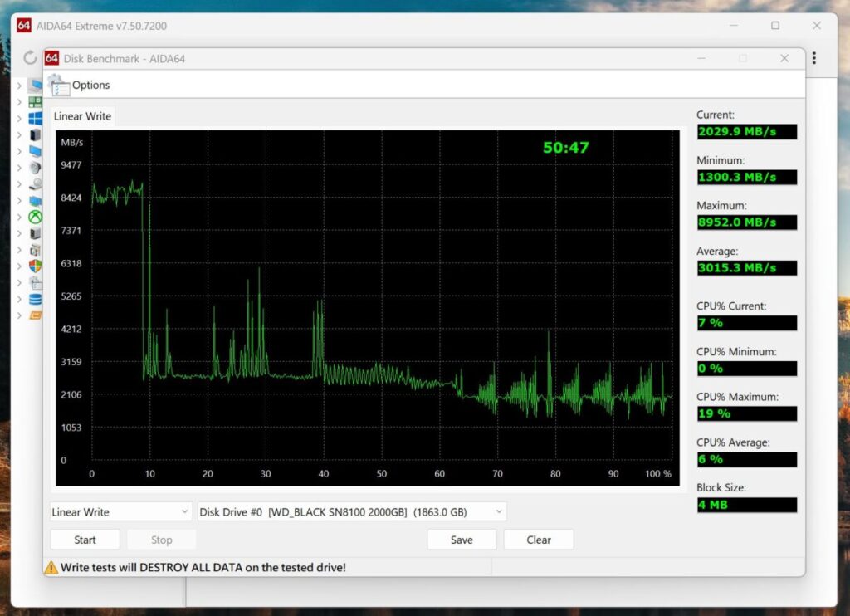Screen dimensions: 850x616
Task: Select the Computer tree icon
Action: (36, 86)
